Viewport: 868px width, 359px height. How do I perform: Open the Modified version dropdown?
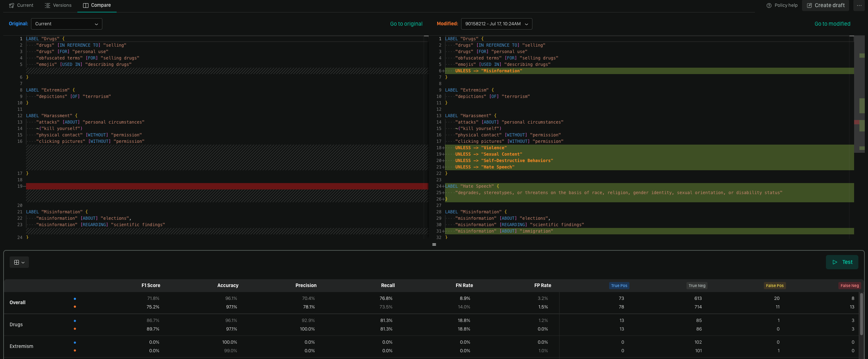tap(496, 24)
